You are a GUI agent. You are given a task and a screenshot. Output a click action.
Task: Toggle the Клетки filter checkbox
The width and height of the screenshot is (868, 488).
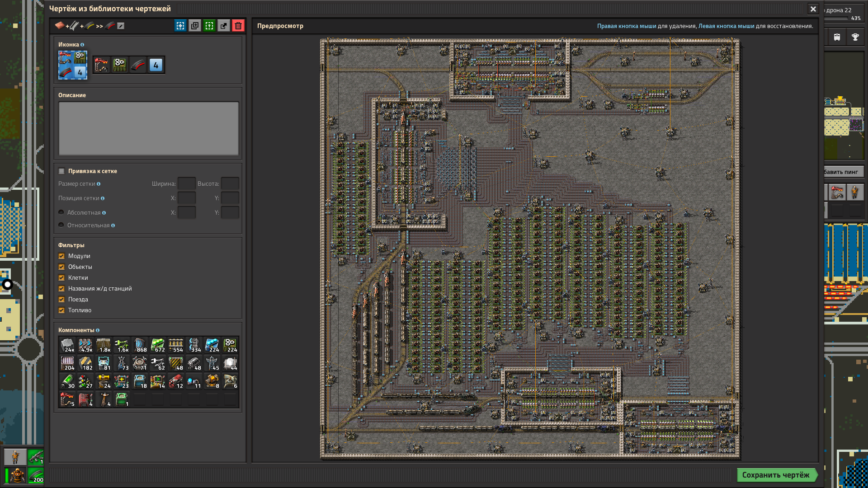click(x=61, y=278)
